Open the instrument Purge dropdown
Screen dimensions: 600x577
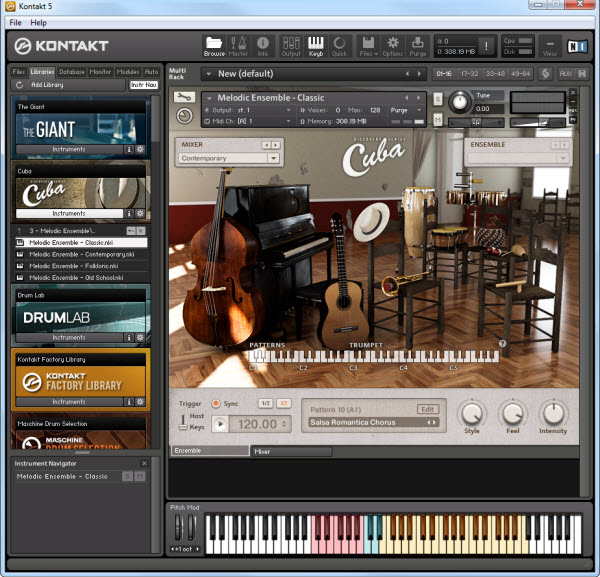(x=405, y=110)
